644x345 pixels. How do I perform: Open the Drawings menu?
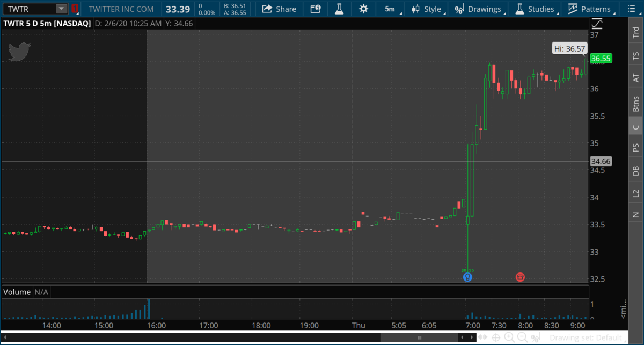478,9
